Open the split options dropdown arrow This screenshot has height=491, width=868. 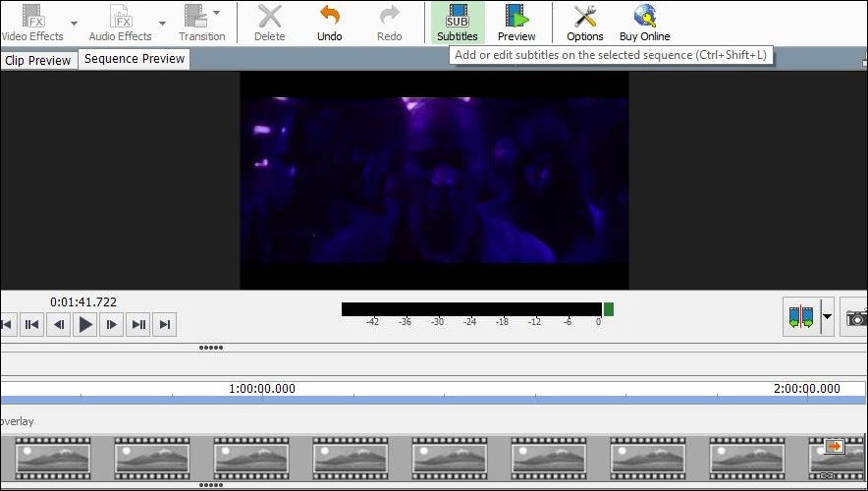tap(827, 317)
